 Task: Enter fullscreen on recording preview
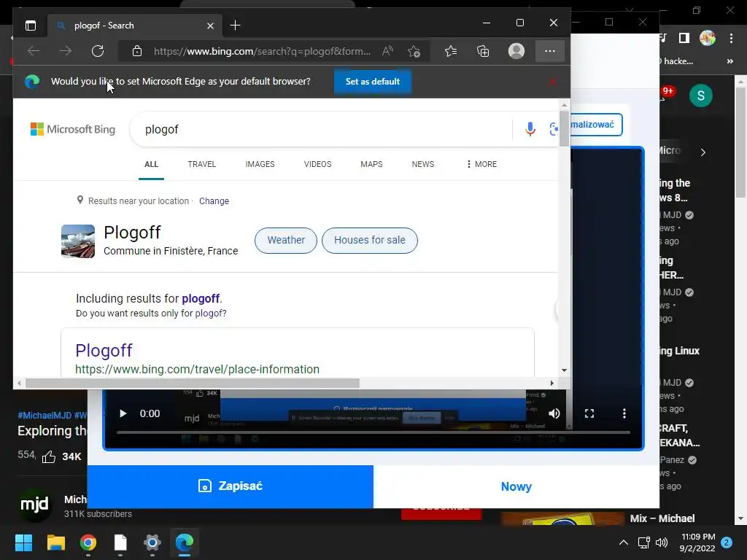pos(589,413)
